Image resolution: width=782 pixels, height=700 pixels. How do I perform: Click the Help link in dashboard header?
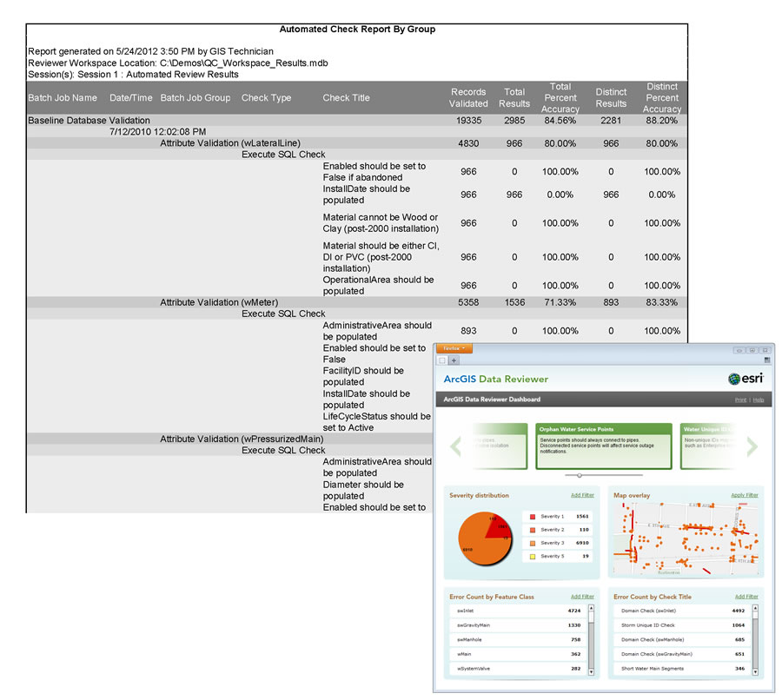coord(758,400)
